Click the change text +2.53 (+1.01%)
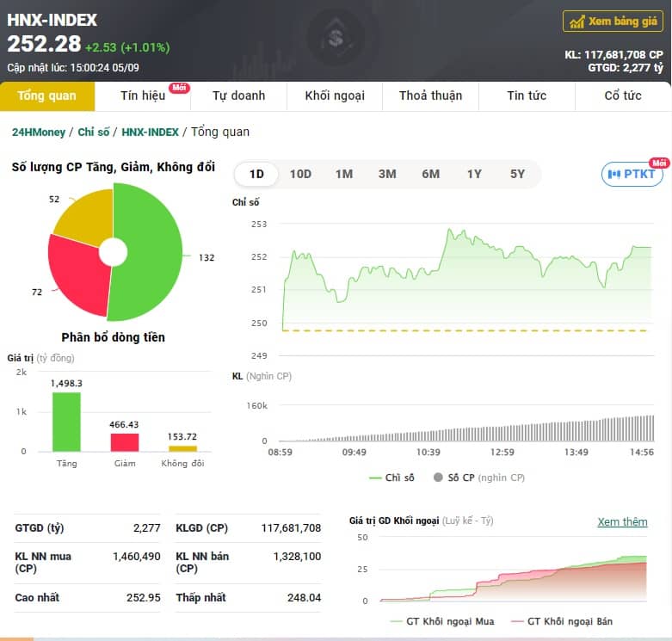Screen dimensions: 672x641 click(127, 47)
